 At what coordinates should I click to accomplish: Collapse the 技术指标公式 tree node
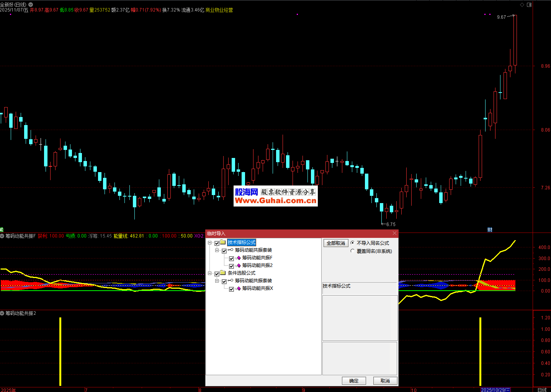pos(210,243)
